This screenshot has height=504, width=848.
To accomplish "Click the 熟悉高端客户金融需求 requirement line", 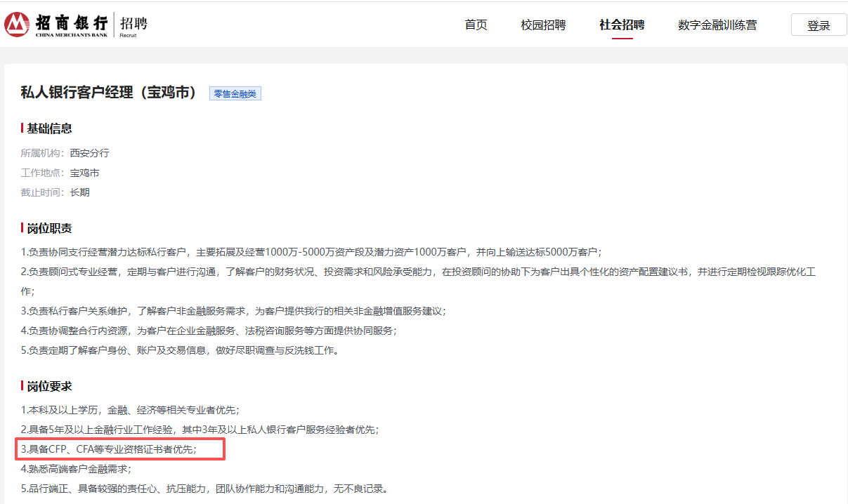I will (76, 469).
